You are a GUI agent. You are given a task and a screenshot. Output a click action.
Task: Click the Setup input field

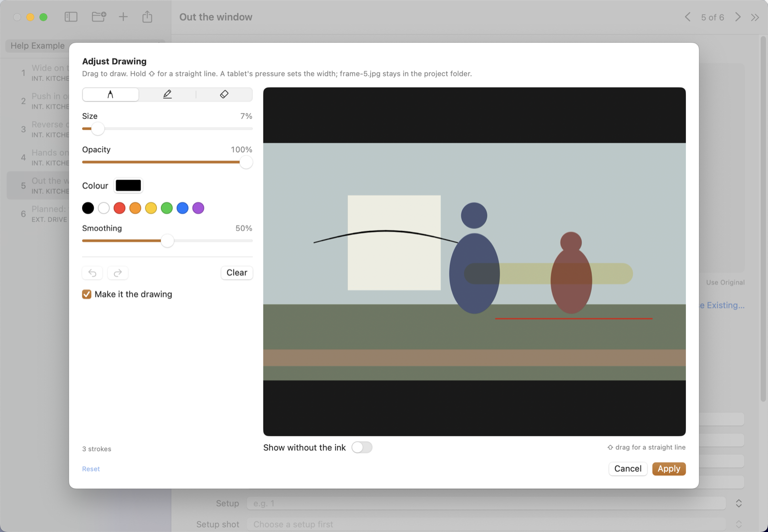pyautogui.click(x=486, y=503)
